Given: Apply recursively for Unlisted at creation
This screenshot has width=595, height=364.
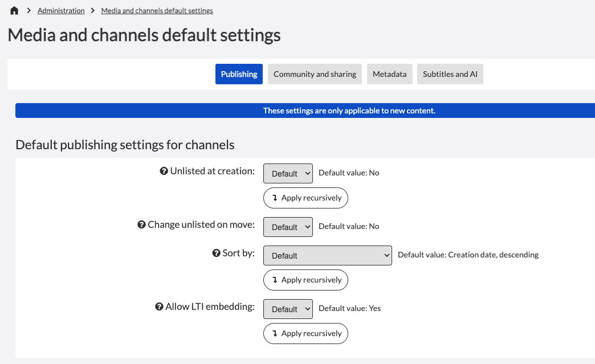Looking at the screenshot, I should click(305, 198).
